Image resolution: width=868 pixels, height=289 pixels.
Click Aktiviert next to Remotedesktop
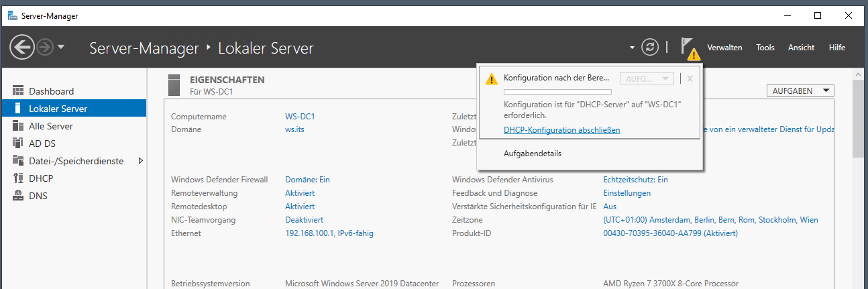(x=300, y=206)
